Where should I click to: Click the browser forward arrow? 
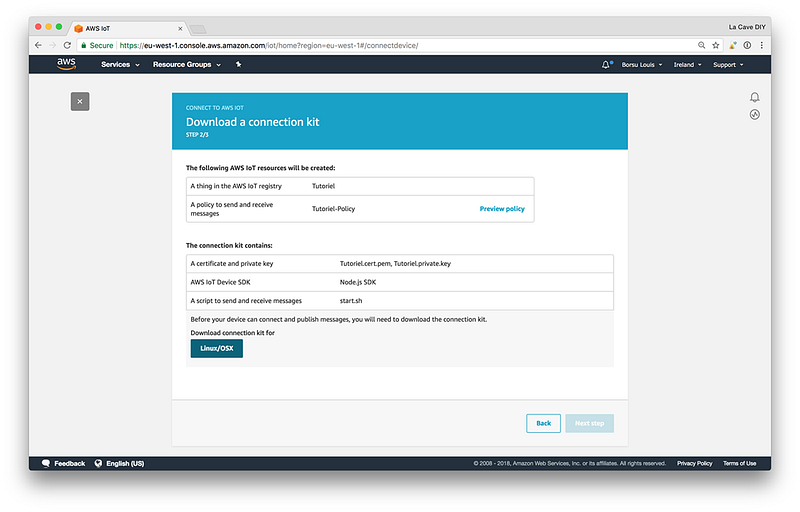tap(53, 45)
